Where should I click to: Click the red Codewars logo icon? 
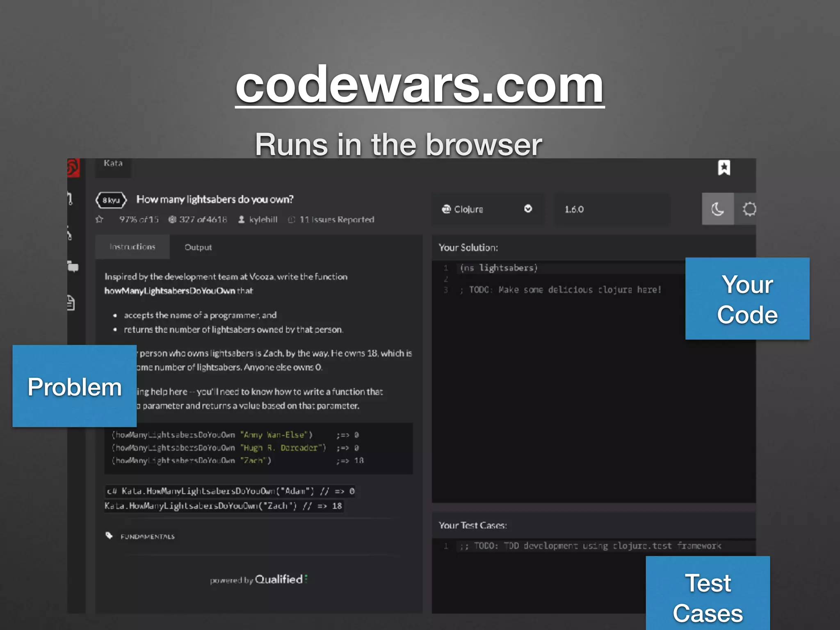73,168
